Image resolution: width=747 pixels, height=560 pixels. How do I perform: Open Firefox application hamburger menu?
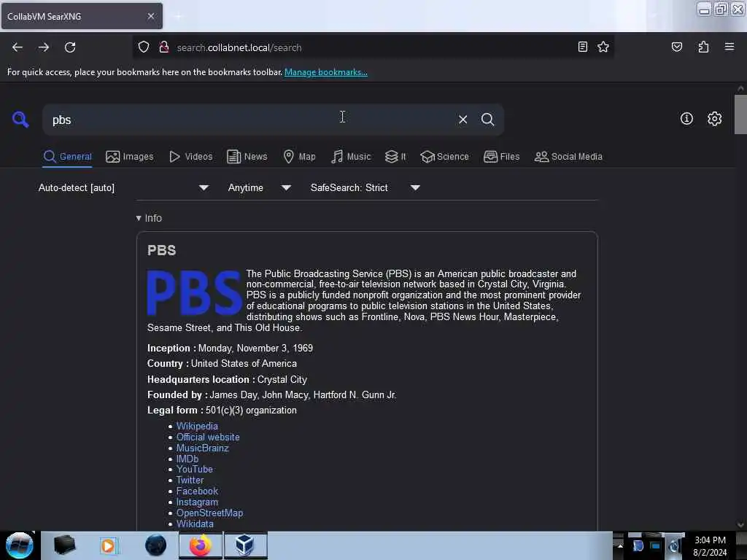coord(729,47)
